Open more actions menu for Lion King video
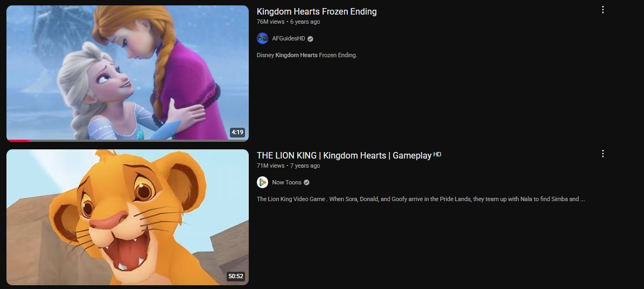The image size is (644, 289). point(603,153)
